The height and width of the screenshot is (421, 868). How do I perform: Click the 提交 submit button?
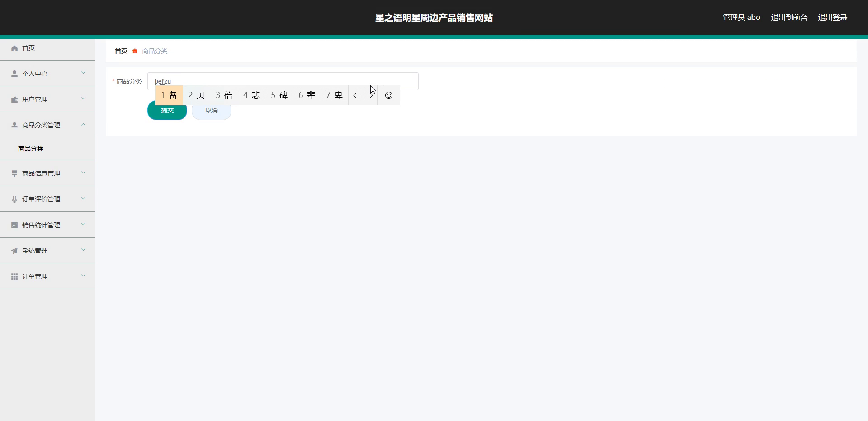coord(167,110)
